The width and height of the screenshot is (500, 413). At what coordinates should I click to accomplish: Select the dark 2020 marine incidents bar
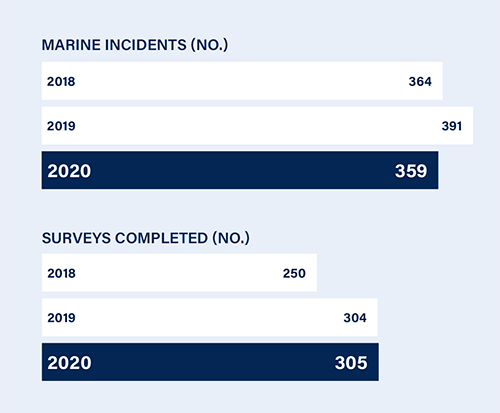[240, 170]
